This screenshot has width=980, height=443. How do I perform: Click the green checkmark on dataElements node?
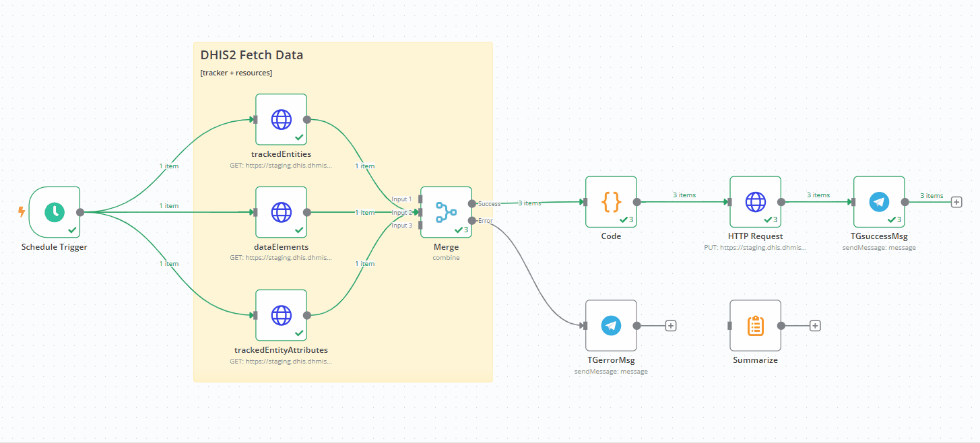click(299, 230)
